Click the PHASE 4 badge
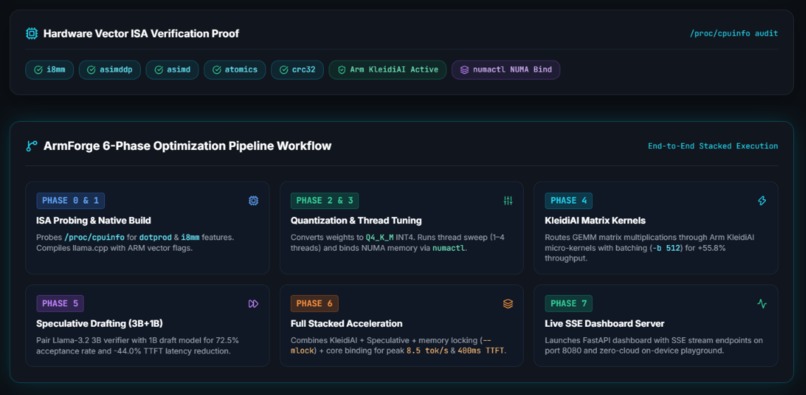The height and width of the screenshot is (395, 806). 569,201
